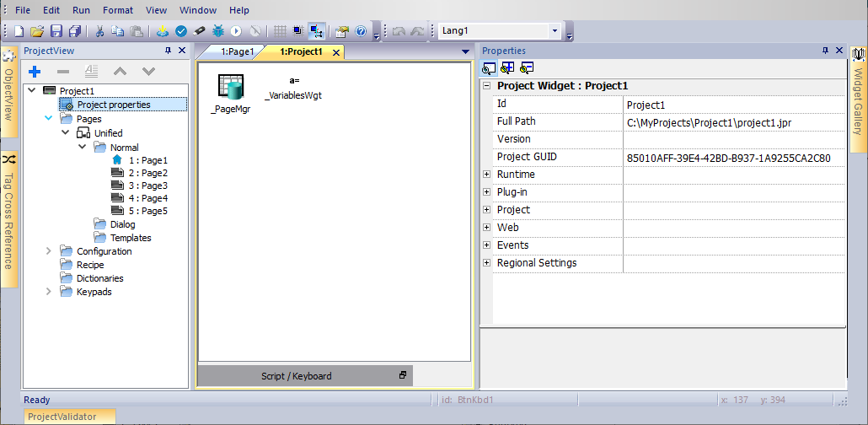Viewport: 868px width, 425px height.
Task: Click the Script / Keyboard bar
Action: click(305, 376)
